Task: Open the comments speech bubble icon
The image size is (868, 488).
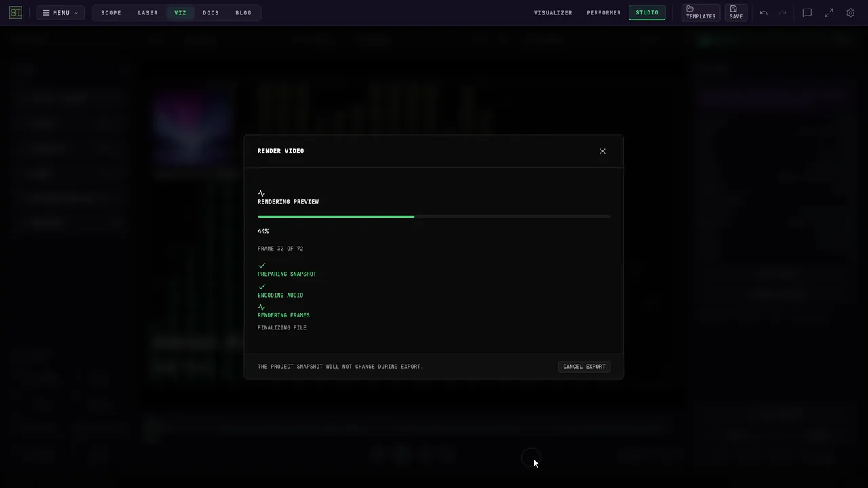Action: (807, 13)
